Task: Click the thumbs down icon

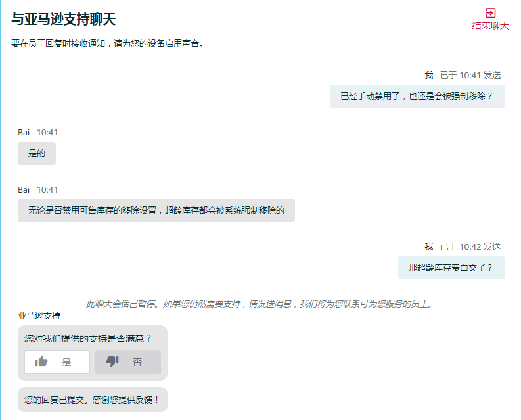Action: point(112,362)
